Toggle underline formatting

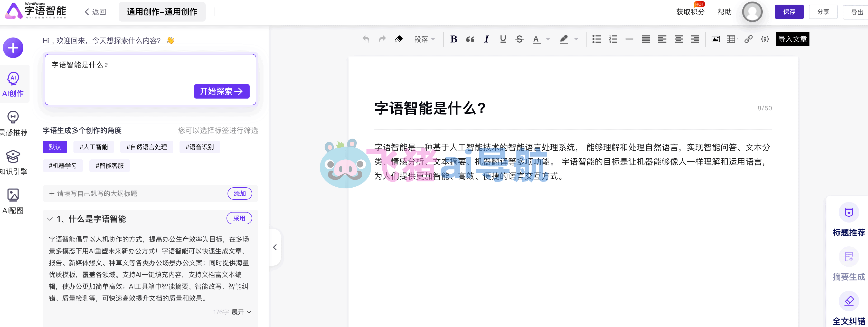click(503, 39)
